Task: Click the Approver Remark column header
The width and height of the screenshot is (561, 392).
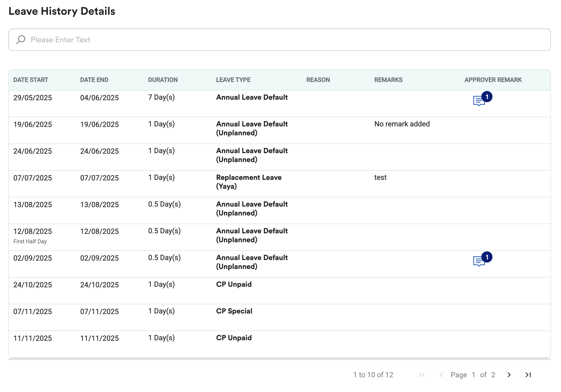Action: tap(493, 80)
